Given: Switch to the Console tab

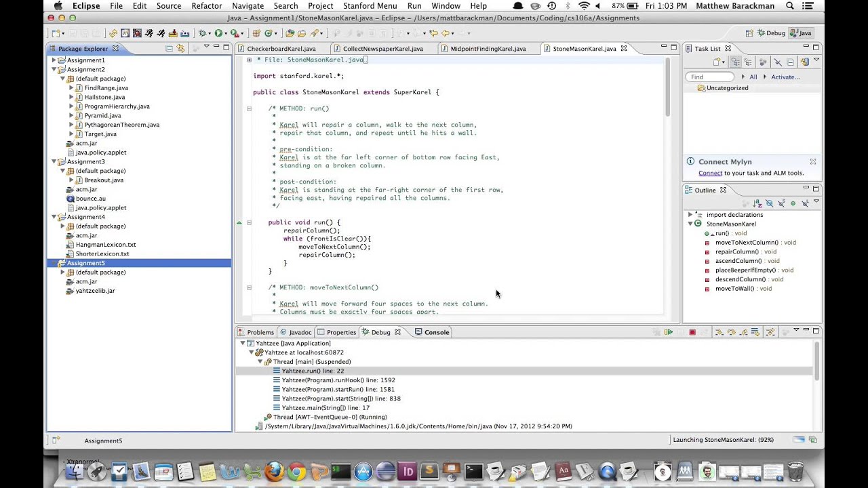Looking at the screenshot, I should [x=432, y=332].
